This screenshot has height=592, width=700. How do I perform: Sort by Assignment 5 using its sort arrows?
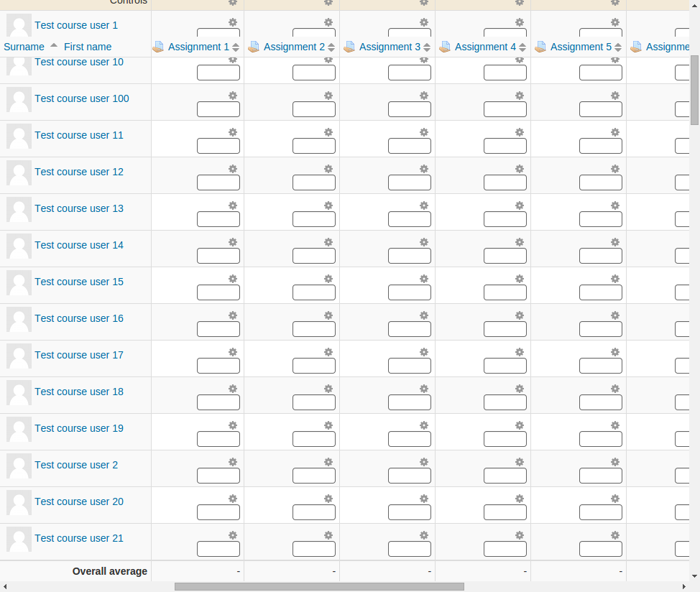click(x=618, y=47)
